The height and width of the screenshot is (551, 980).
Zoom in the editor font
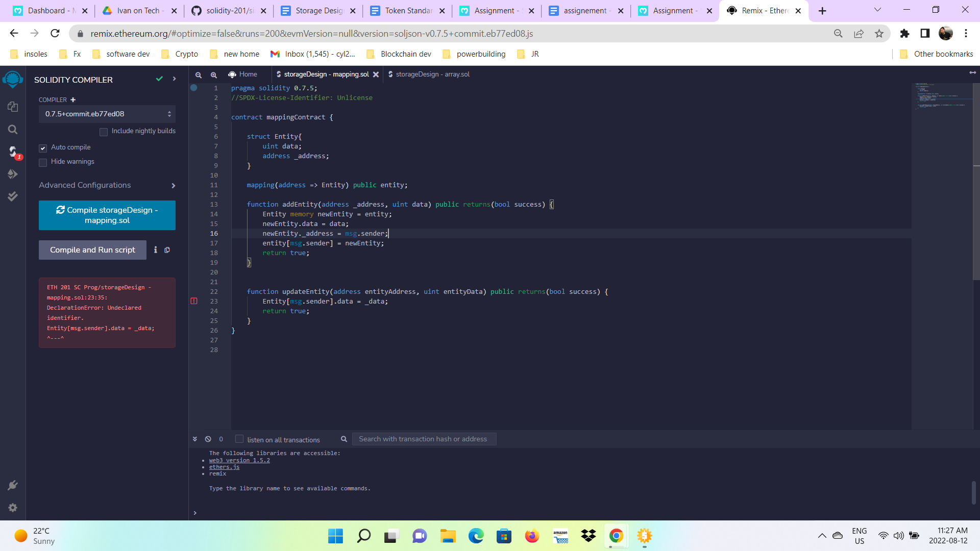click(x=214, y=74)
